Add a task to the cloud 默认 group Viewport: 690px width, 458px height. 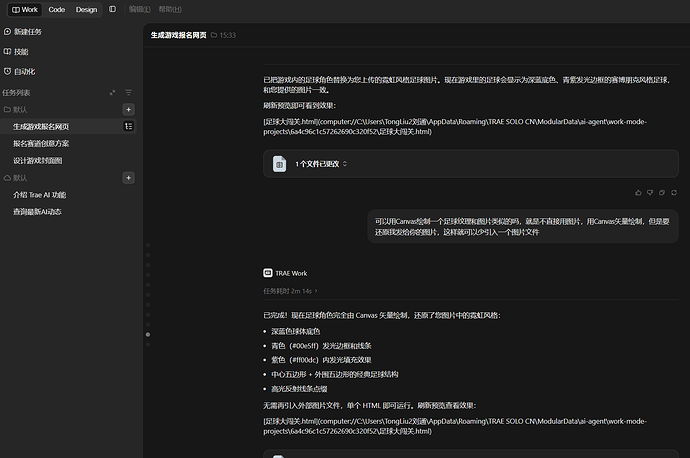coord(128,178)
